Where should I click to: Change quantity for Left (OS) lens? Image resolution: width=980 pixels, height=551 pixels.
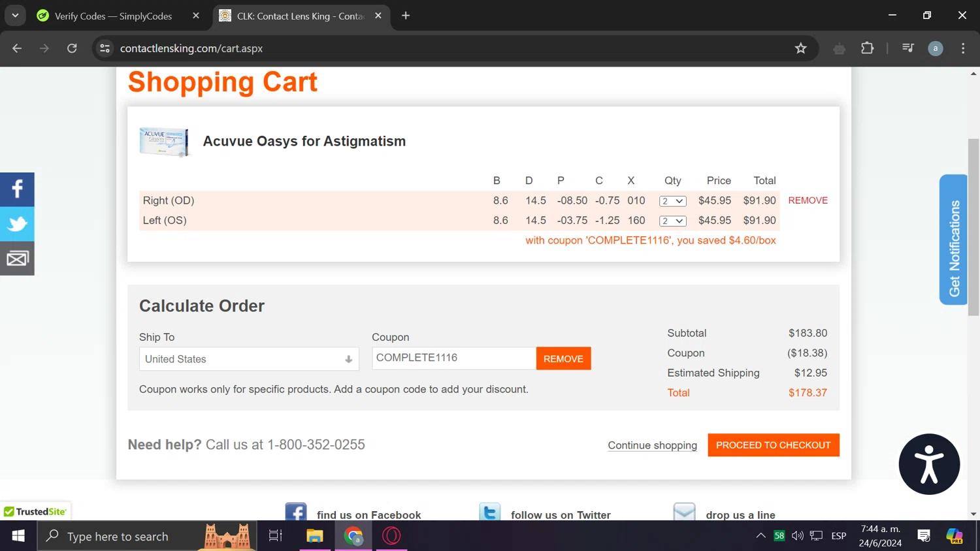[x=672, y=221]
